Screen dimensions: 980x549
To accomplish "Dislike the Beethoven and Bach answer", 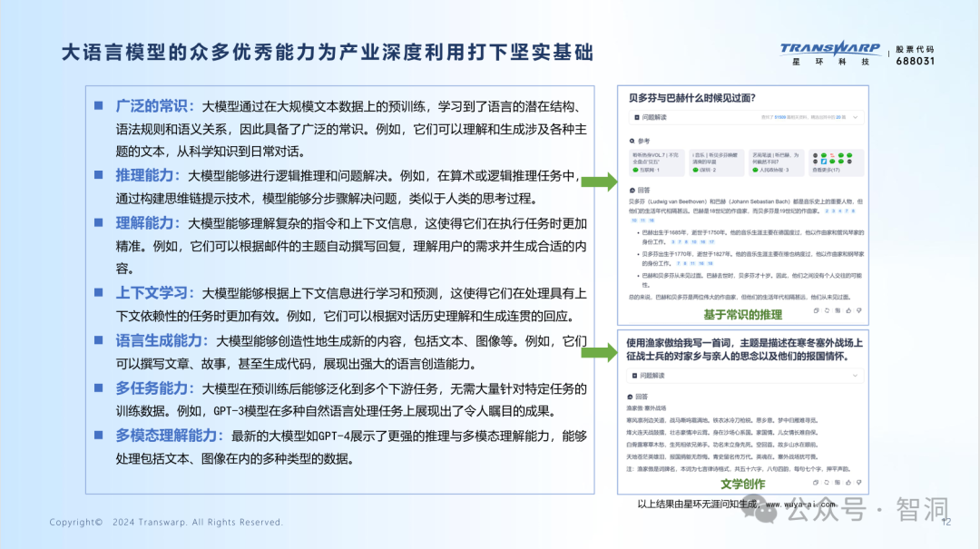I will coord(858,310).
